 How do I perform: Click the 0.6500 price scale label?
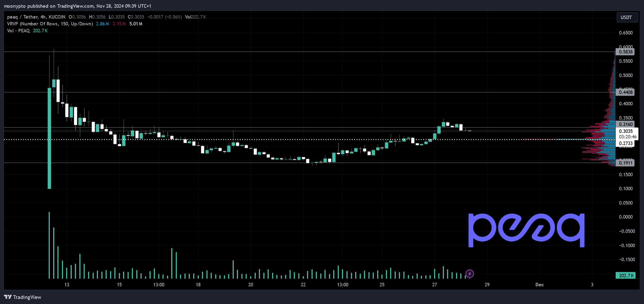point(626,33)
